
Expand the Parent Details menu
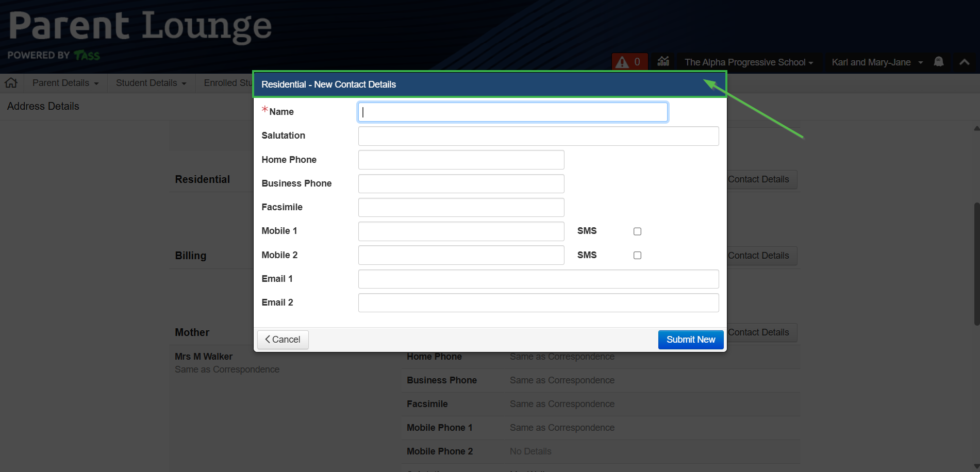65,83
